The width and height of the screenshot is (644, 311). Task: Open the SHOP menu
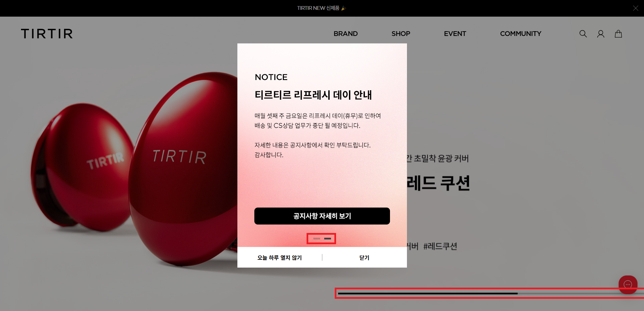(401, 34)
